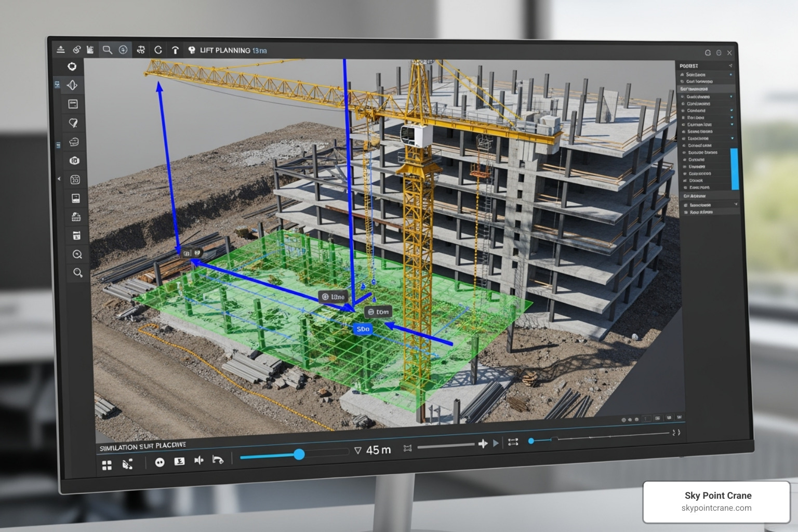Screen dimensions: 798x532
Task: Expand the fifth dropdown arrow in right panel list
Action: point(733,138)
